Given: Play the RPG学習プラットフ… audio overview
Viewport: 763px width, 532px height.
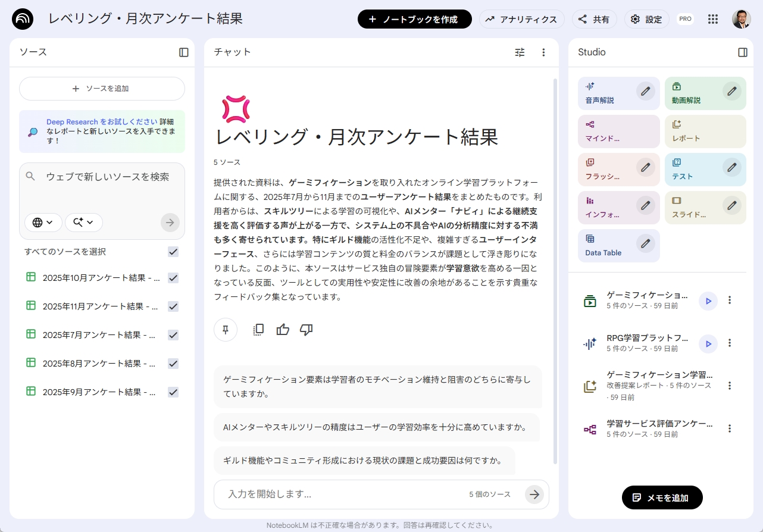Looking at the screenshot, I should click(x=708, y=343).
